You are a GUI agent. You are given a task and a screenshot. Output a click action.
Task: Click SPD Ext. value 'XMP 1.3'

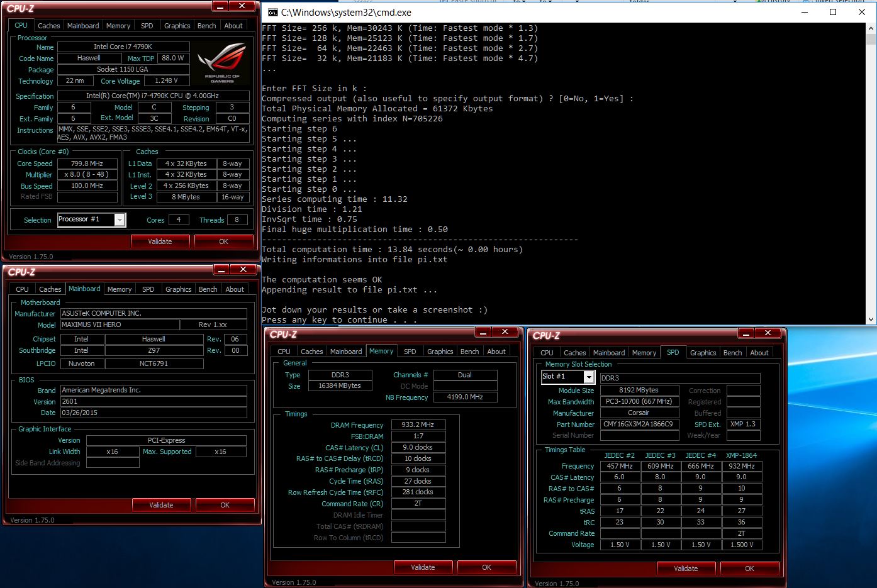(x=744, y=424)
